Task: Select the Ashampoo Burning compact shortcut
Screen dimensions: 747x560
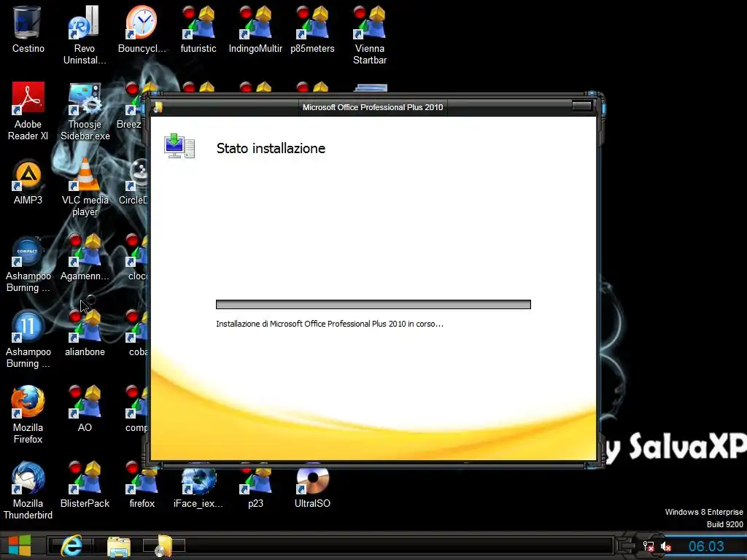Action: 28,262
